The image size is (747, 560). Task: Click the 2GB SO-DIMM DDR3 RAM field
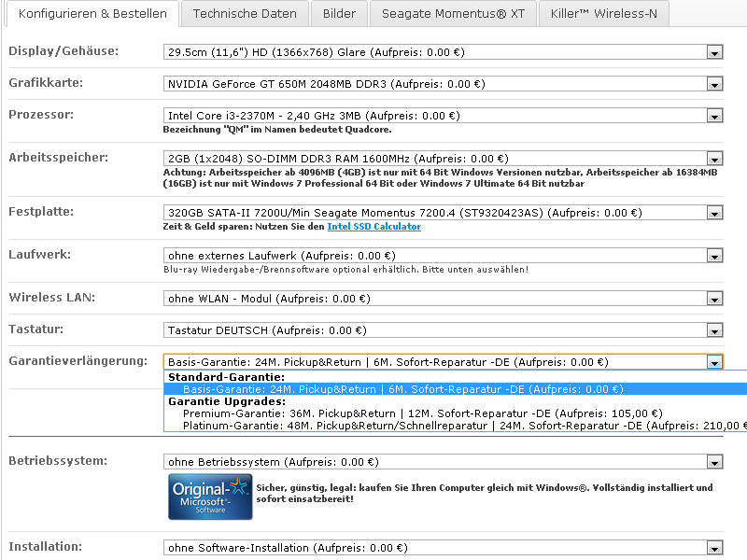(x=443, y=159)
